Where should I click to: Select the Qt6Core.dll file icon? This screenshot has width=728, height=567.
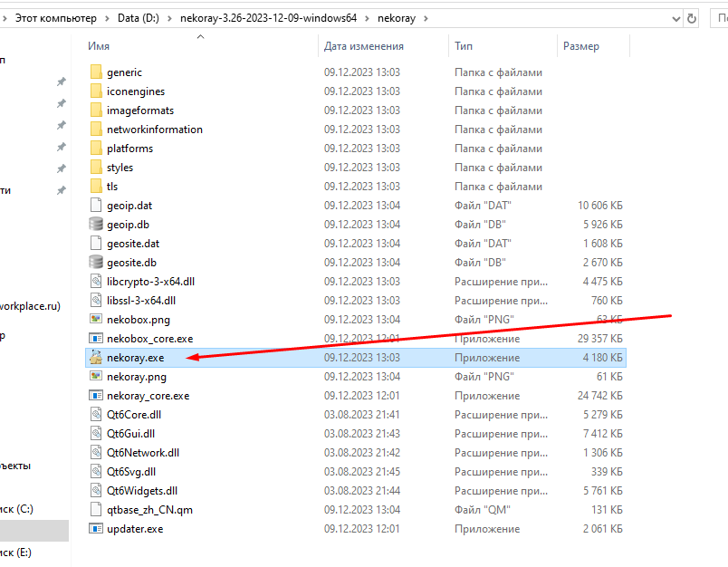click(x=96, y=415)
